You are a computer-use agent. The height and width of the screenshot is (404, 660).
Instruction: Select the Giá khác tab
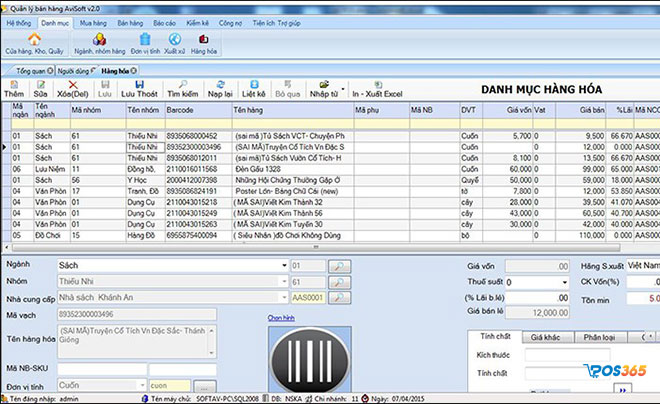pyautogui.click(x=544, y=339)
